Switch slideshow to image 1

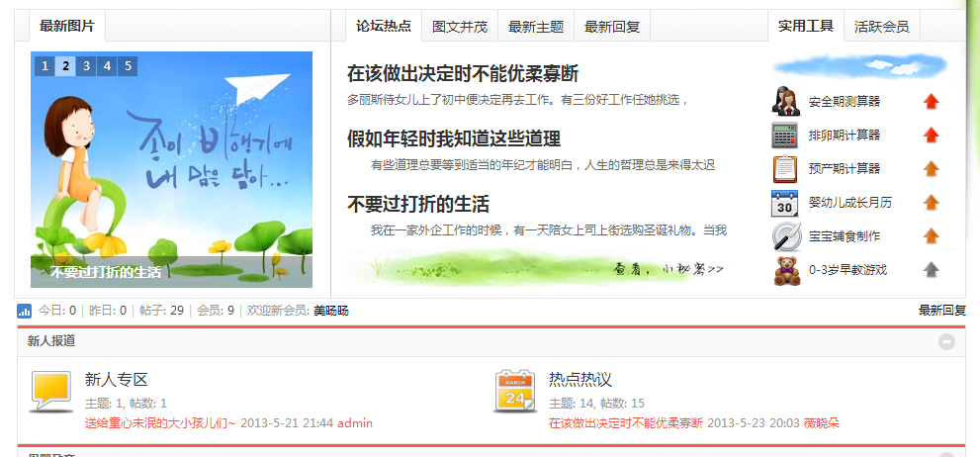pyautogui.click(x=45, y=66)
